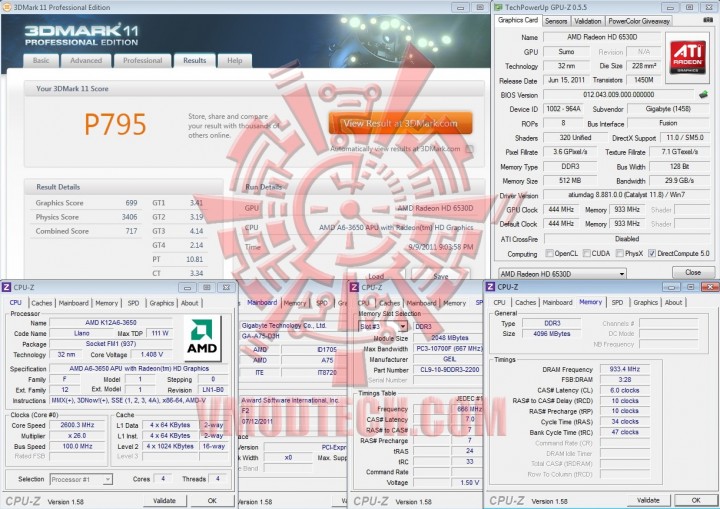Click the Z icon of the CPU-Z SPD window
Screen dimensions: 720x509
click(354, 287)
